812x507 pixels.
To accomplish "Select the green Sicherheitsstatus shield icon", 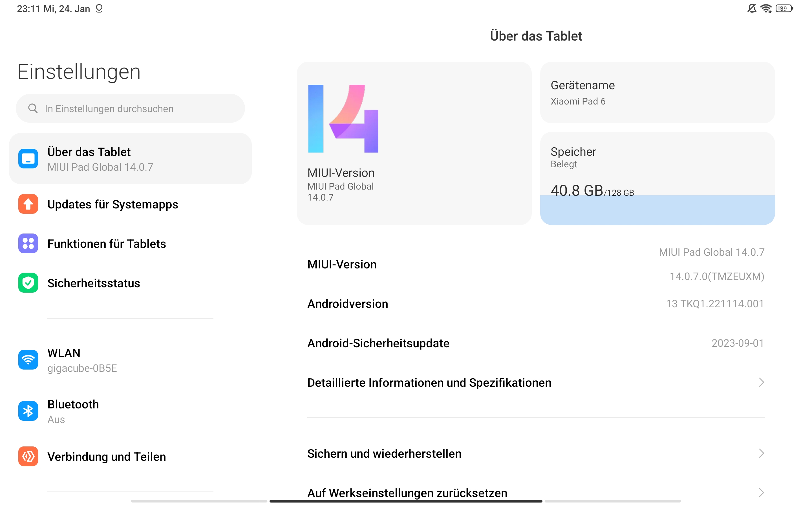I will pyautogui.click(x=28, y=283).
